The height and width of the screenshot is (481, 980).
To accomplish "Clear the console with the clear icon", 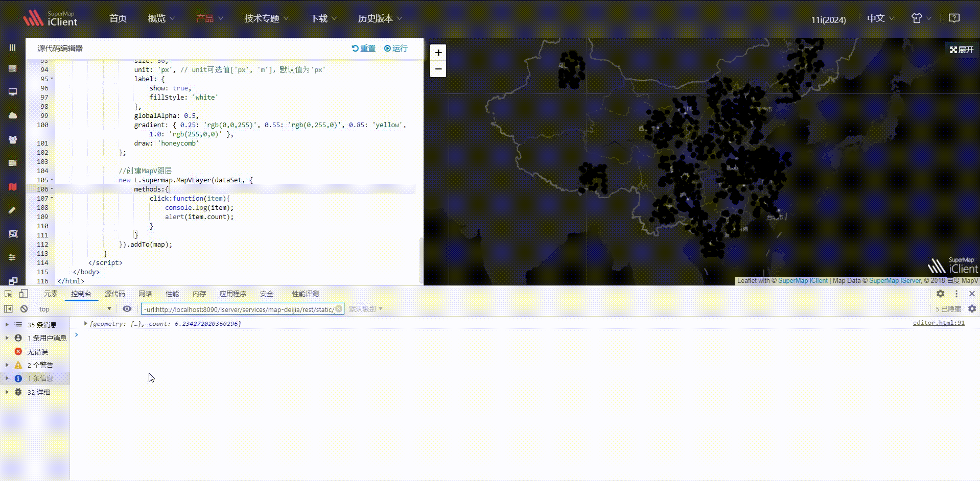I will coord(24,308).
